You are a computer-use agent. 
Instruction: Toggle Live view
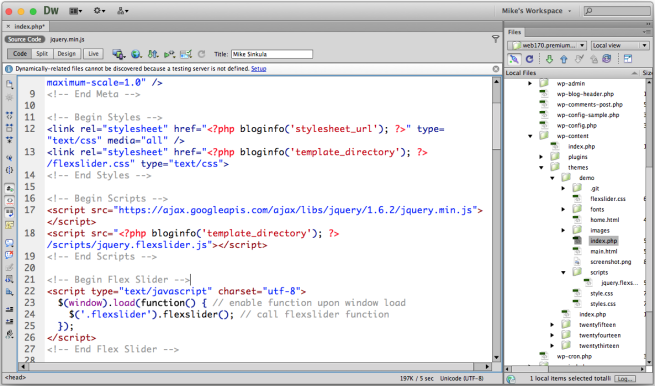click(x=93, y=54)
